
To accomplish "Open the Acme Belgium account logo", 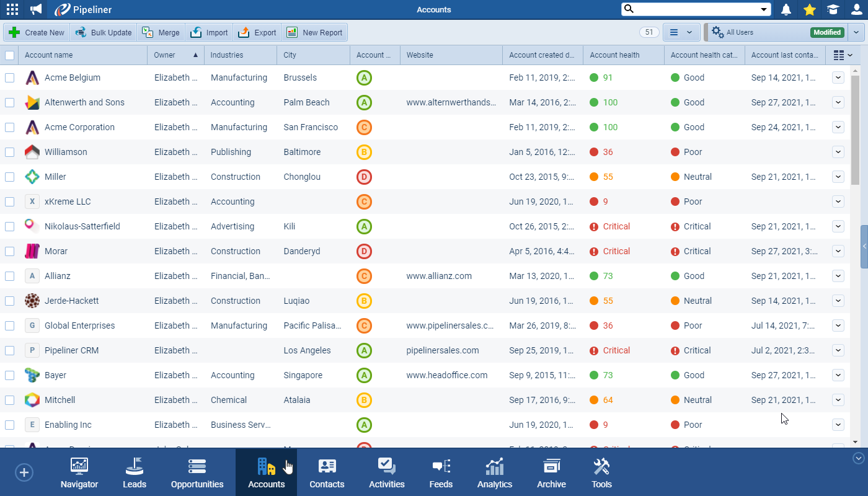I will [x=32, y=77].
